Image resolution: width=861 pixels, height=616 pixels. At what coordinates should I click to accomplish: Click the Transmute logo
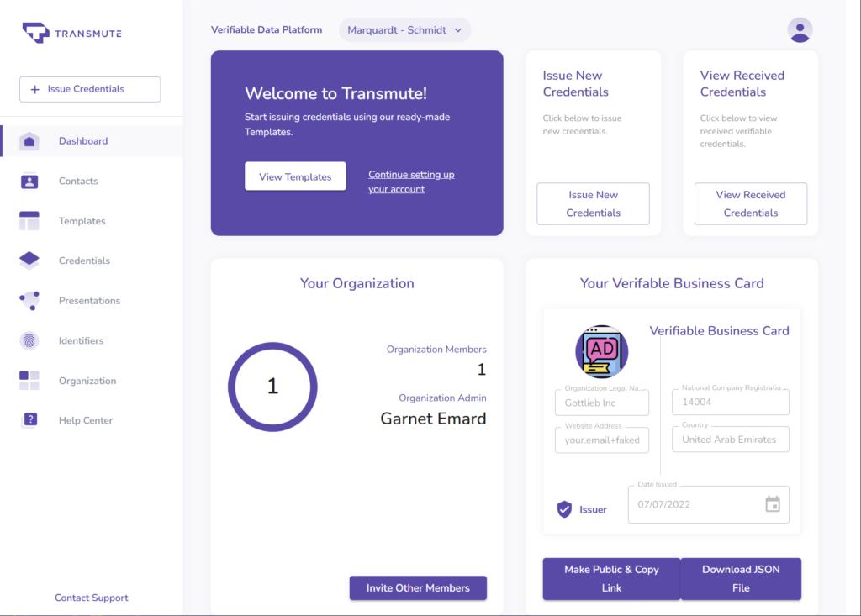click(72, 33)
